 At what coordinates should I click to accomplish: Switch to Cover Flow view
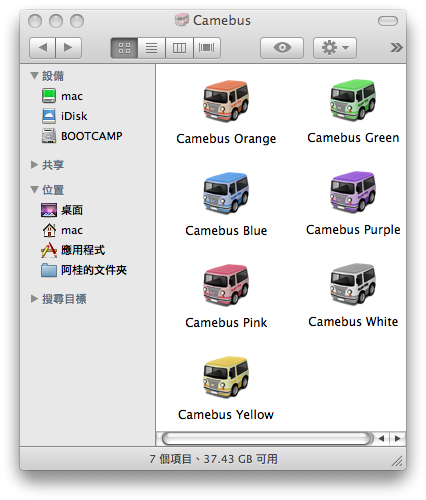tap(207, 48)
